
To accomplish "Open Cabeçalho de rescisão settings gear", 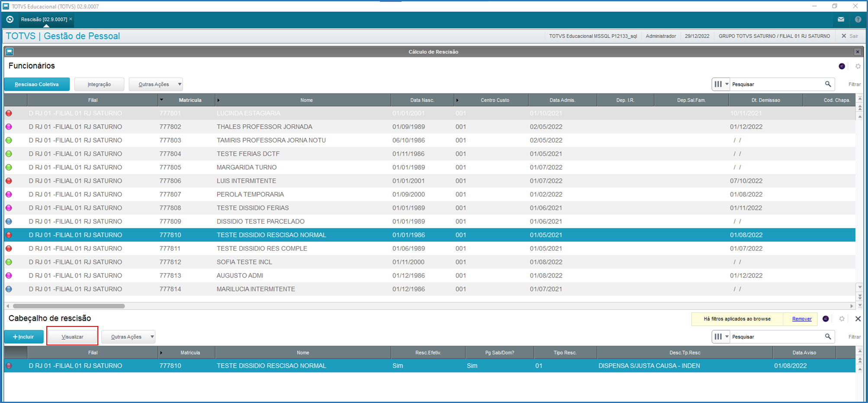I will (842, 319).
